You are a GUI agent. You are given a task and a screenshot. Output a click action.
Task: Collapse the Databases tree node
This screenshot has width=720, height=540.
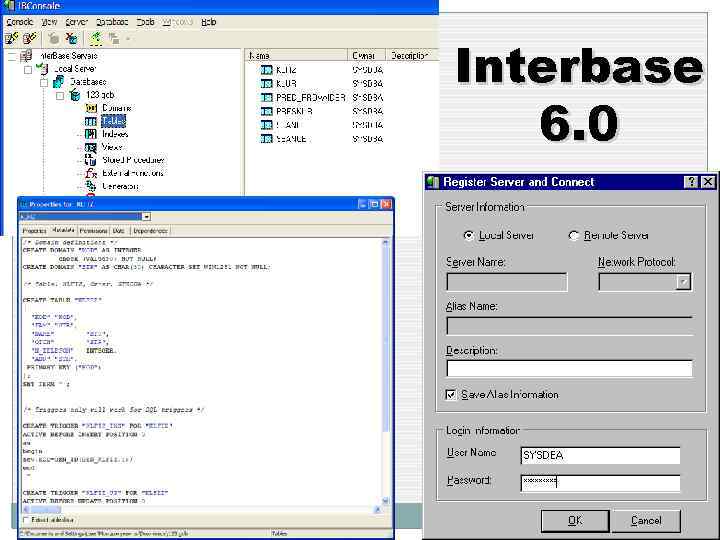click(44, 83)
